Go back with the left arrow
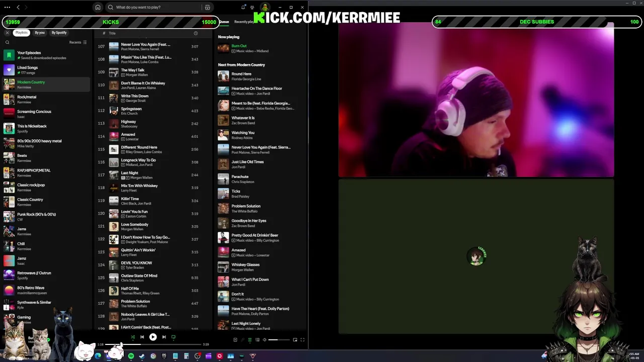The image size is (644, 362). [18, 7]
